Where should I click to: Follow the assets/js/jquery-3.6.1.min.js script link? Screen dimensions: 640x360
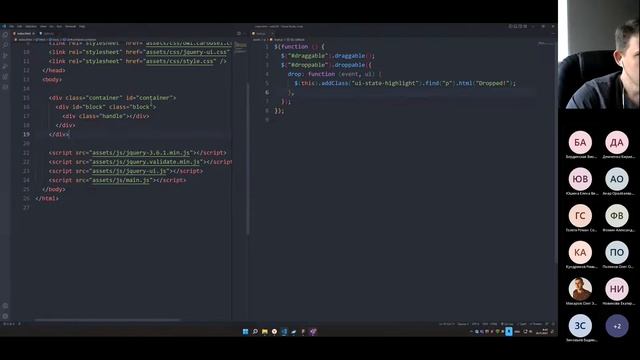pos(141,153)
